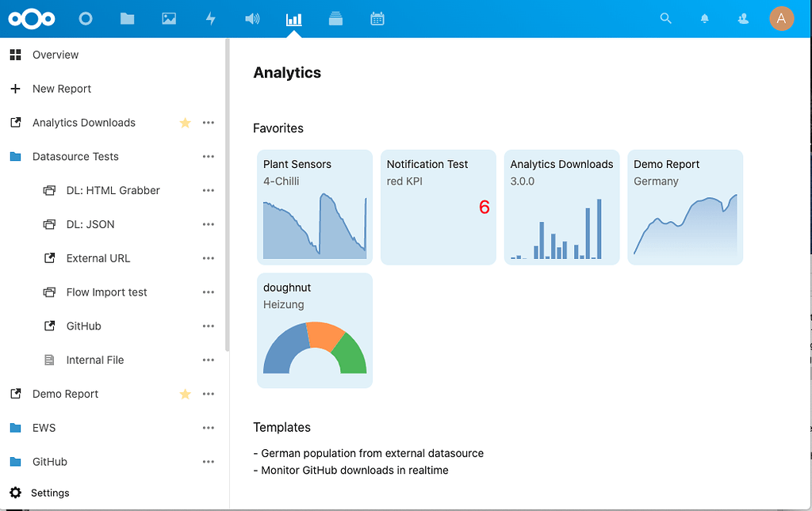Open the three-dot menu for Datasource Tests
The image size is (812, 511).
pyautogui.click(x=209, y=156)
